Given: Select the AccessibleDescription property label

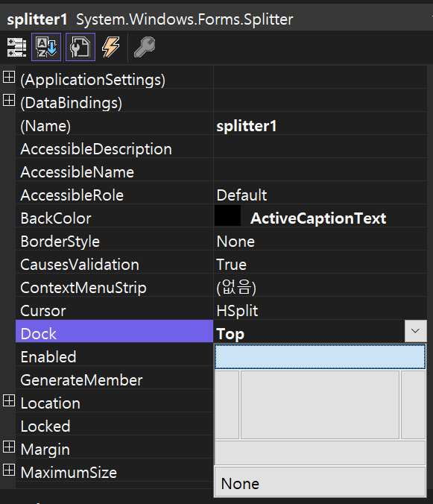Looking at the screenshot, I should click(114, 147).
